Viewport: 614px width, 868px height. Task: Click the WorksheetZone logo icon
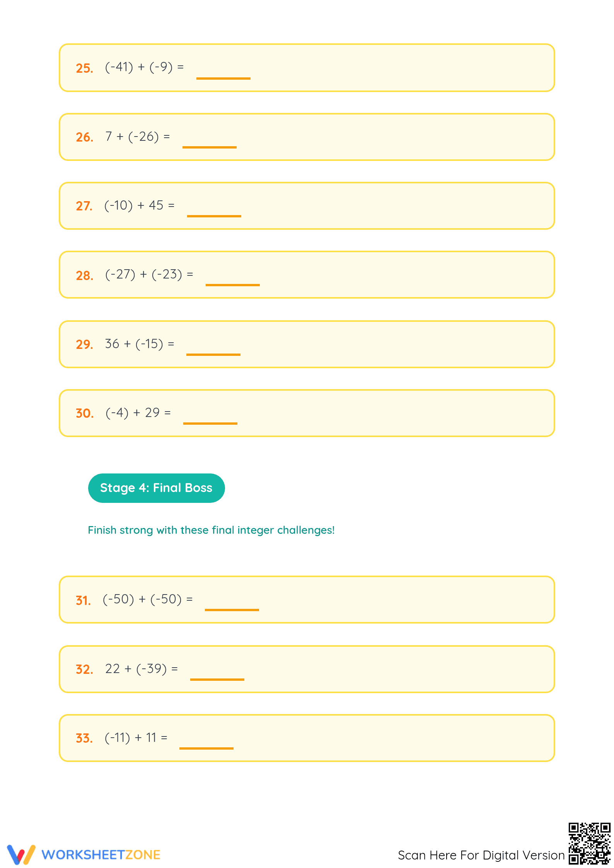21,855
